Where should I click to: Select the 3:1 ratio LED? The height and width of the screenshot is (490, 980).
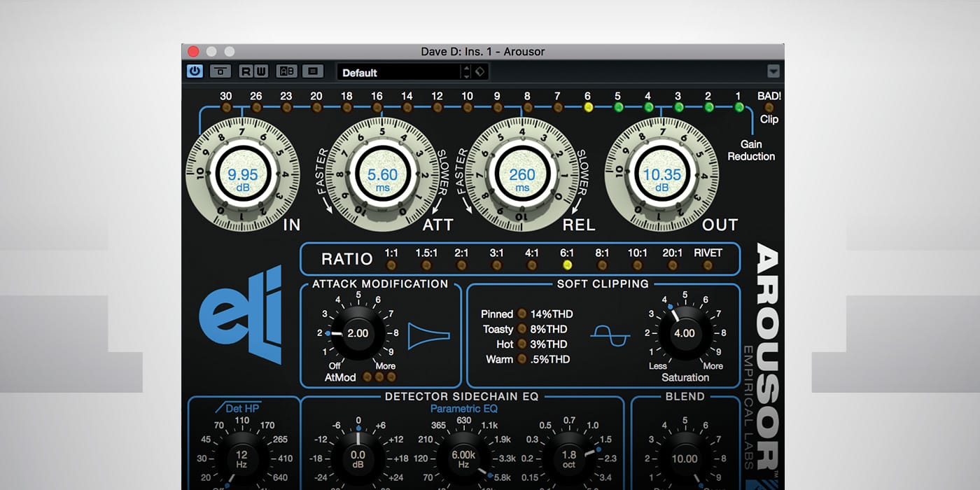tap(496, 265)
